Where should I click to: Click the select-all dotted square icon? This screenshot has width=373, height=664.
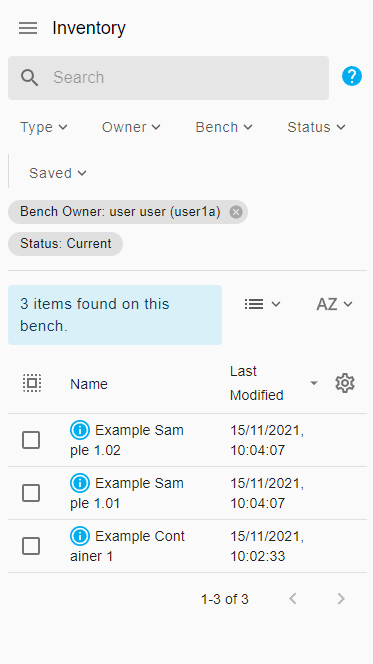(x=32, y=383)
